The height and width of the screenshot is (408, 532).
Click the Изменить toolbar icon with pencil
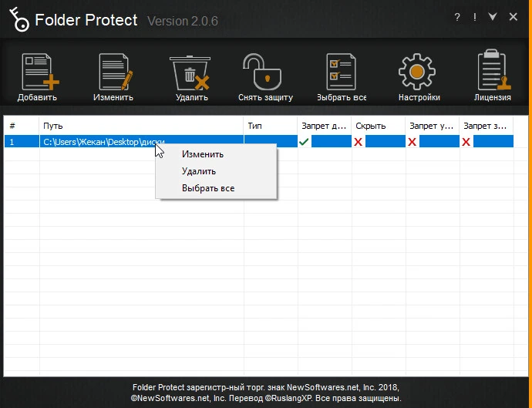115,72
